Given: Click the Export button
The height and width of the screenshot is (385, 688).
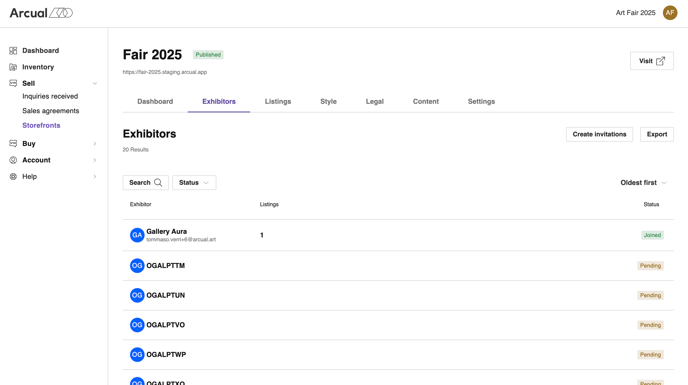Looking at the screenshot, I should 656,134.
